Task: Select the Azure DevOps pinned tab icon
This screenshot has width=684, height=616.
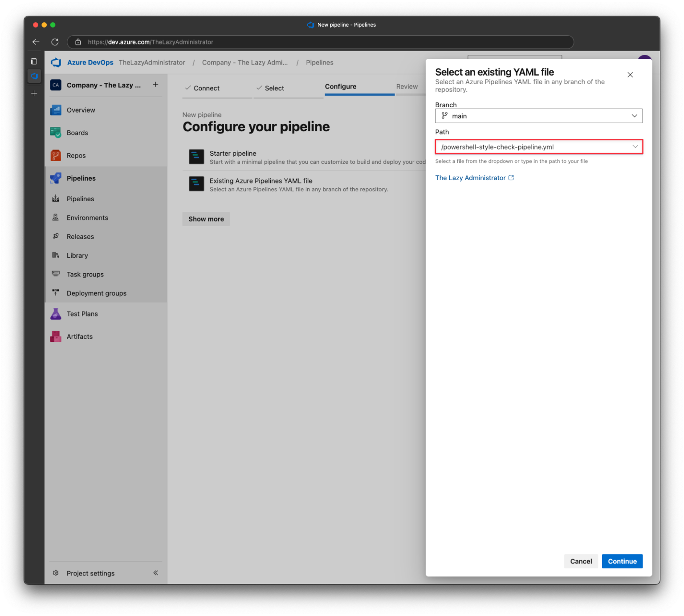Action: [34, 76]
